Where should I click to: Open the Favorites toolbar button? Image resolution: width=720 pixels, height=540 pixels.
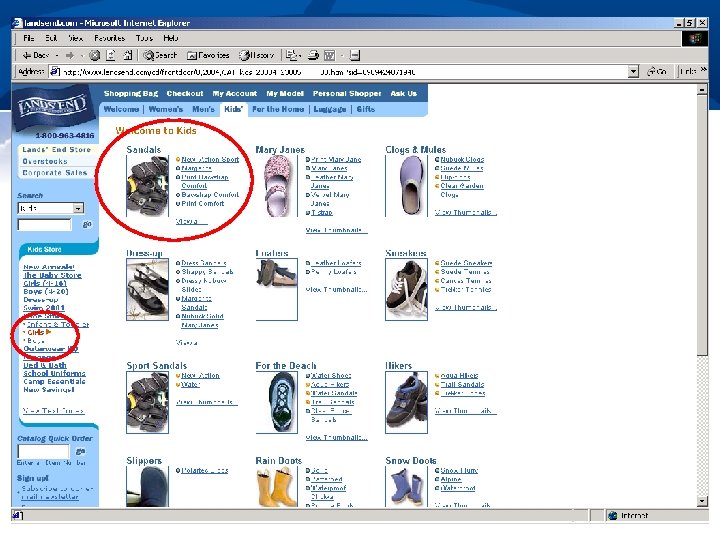coord(208,56)
